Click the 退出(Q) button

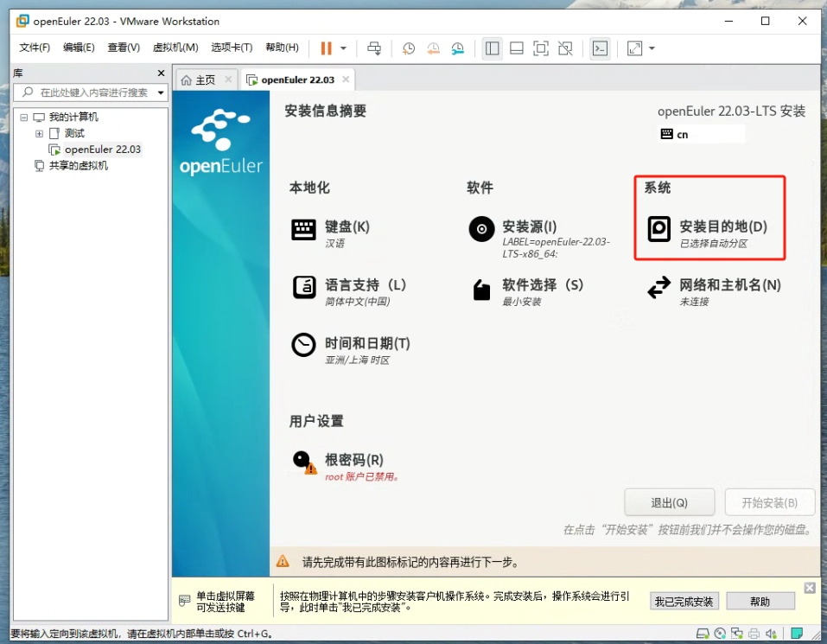pyautogui.click(x=670, y=502)
